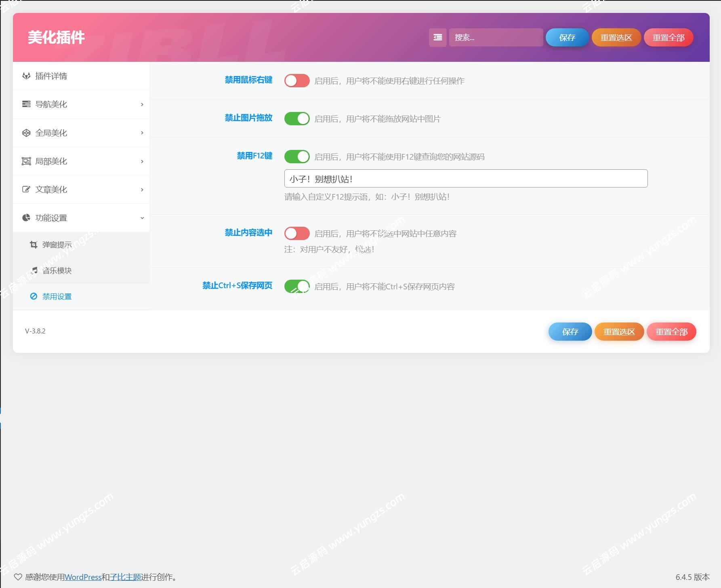Expand the 全局美化 chevron arrow
721x588 pixels.
(x=142, y=133)
